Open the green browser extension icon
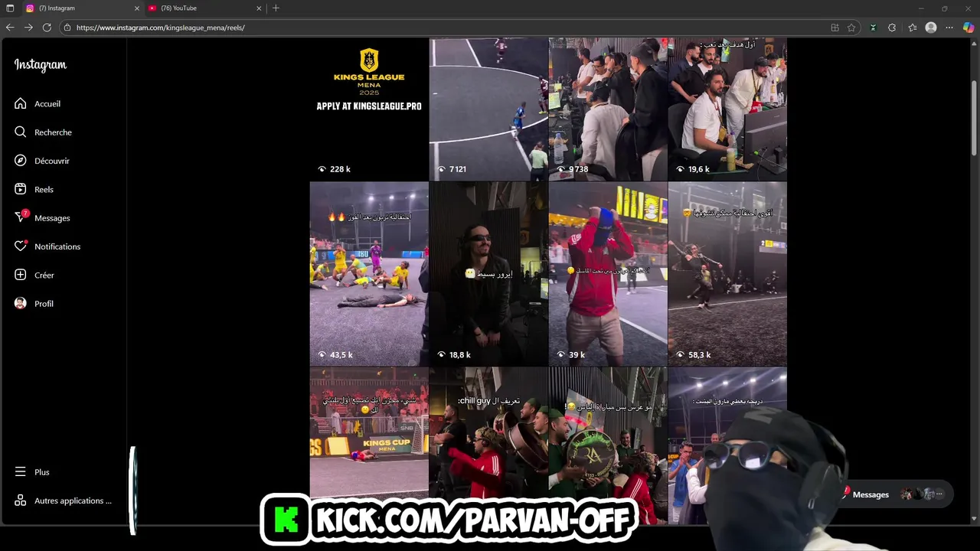Image resolution: width=980 pixels, height=551 pixels. click(x=873, y=28)
